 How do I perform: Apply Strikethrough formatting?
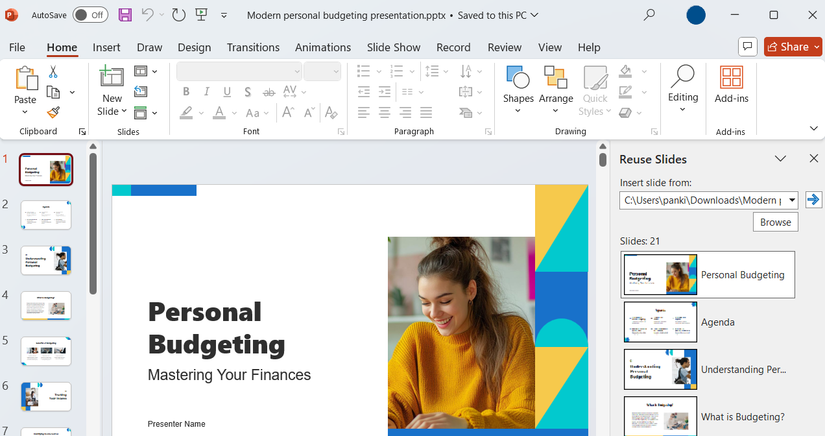click(269, 92)
